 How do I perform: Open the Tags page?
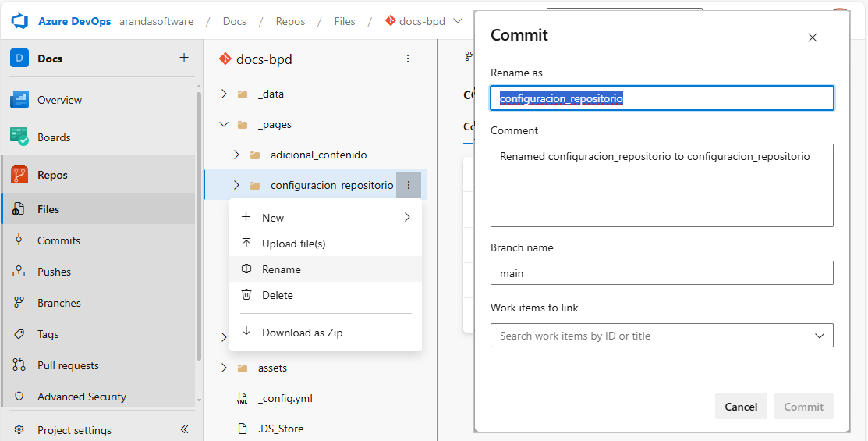point(48,334)
